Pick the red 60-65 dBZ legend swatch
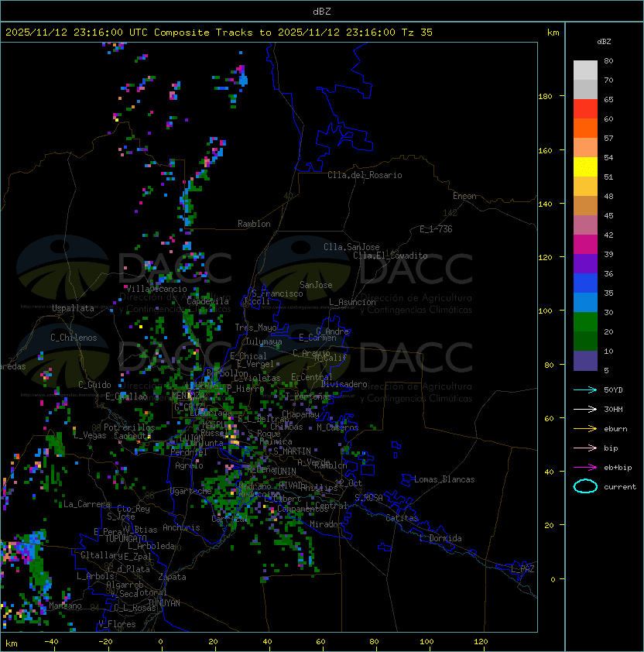Viewport: 644px width, 652px height. coord(585,109)
